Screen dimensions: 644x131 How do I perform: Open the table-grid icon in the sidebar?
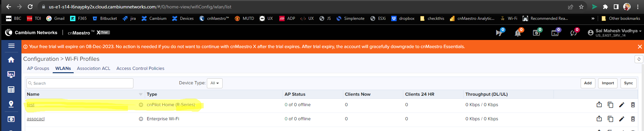click(11, 89)
